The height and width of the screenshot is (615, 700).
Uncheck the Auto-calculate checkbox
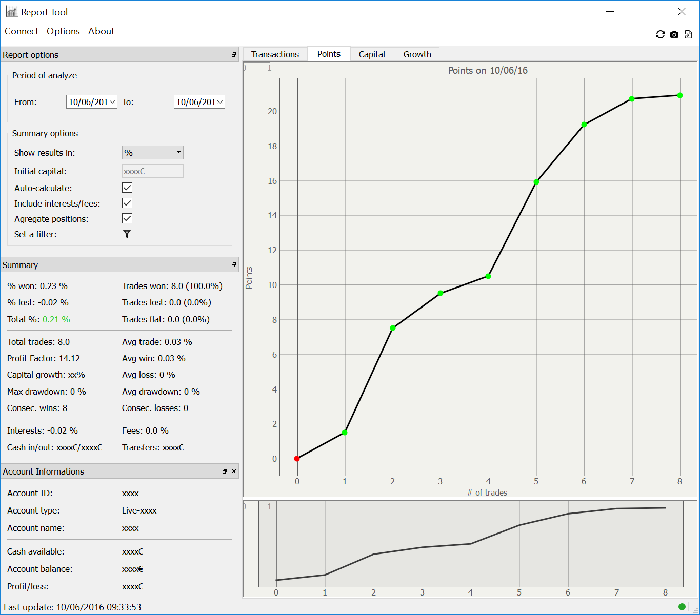click(x=127, y=188)
